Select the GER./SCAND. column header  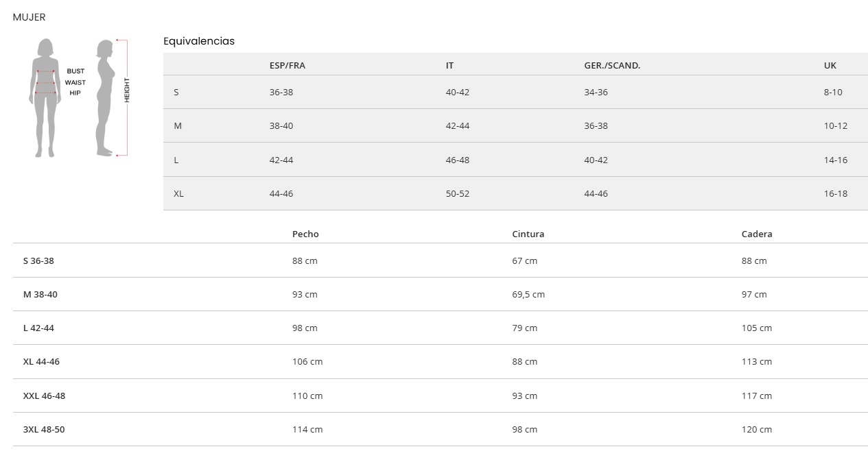coord(612,66)
